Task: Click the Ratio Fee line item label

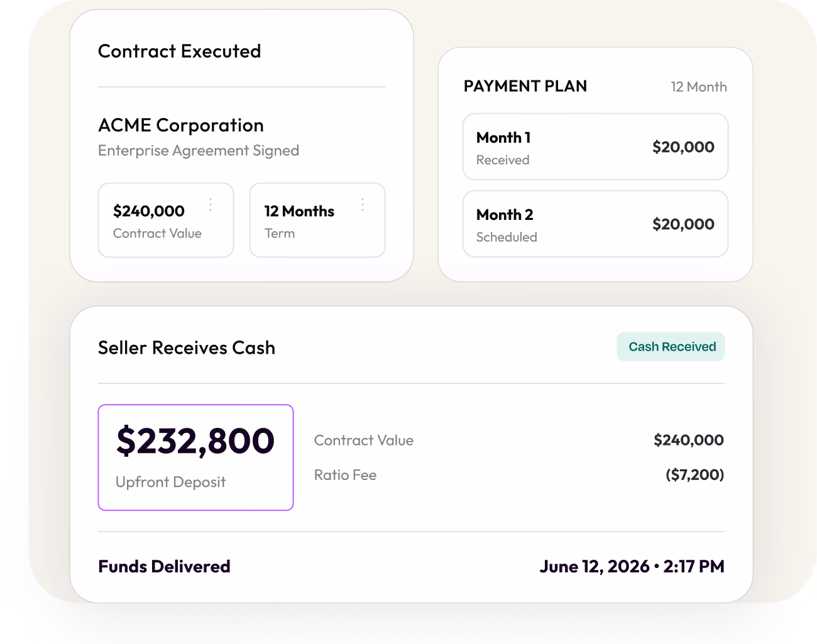Action: 345,475
